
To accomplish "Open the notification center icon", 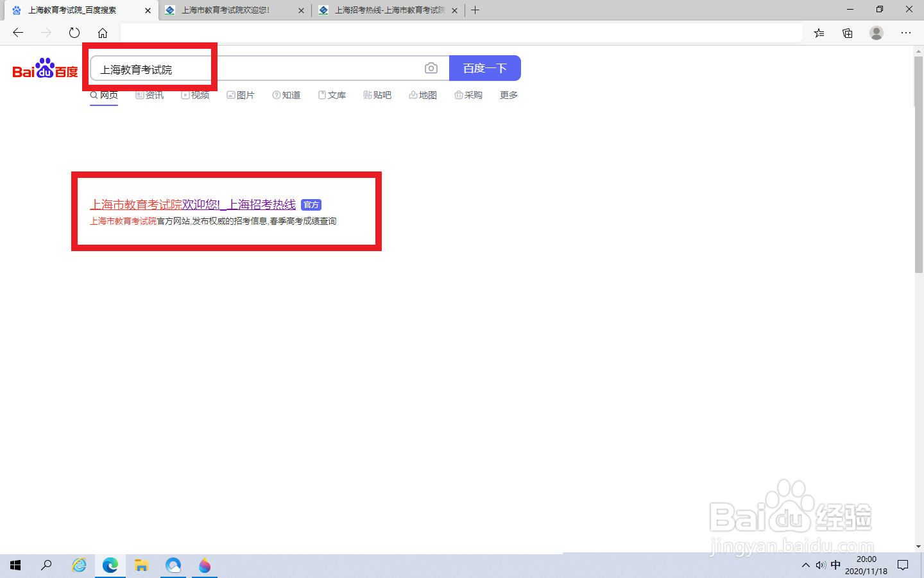I will (x=903, y=565).
